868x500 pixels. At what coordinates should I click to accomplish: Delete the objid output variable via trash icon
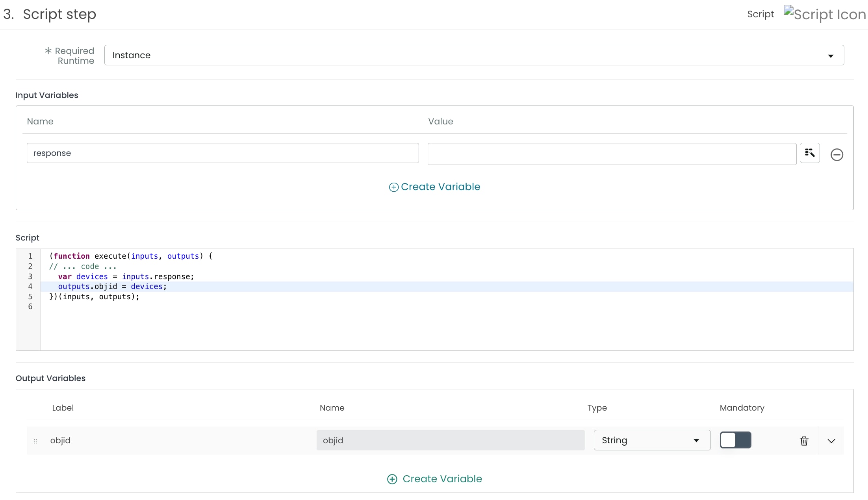pos(804,440)
